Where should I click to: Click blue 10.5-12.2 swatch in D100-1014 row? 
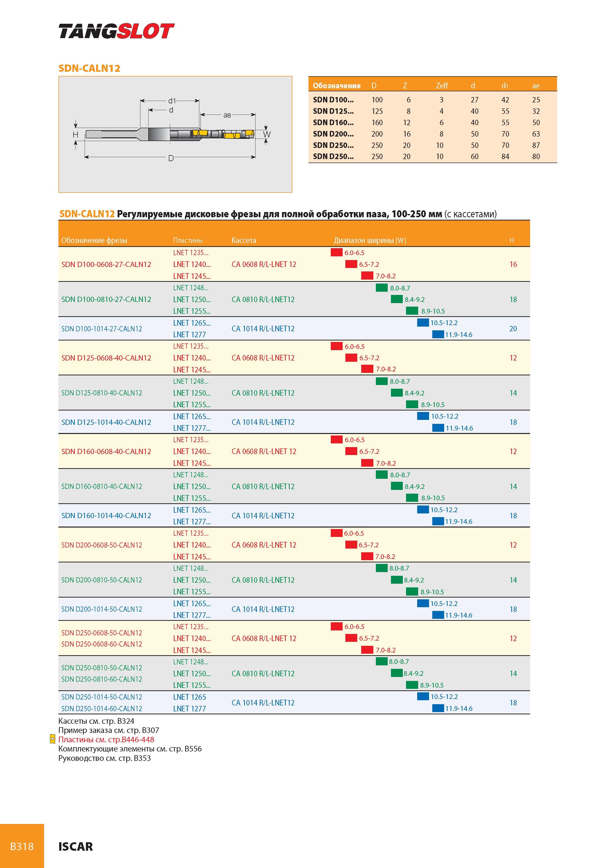click(x=423, y=322)
